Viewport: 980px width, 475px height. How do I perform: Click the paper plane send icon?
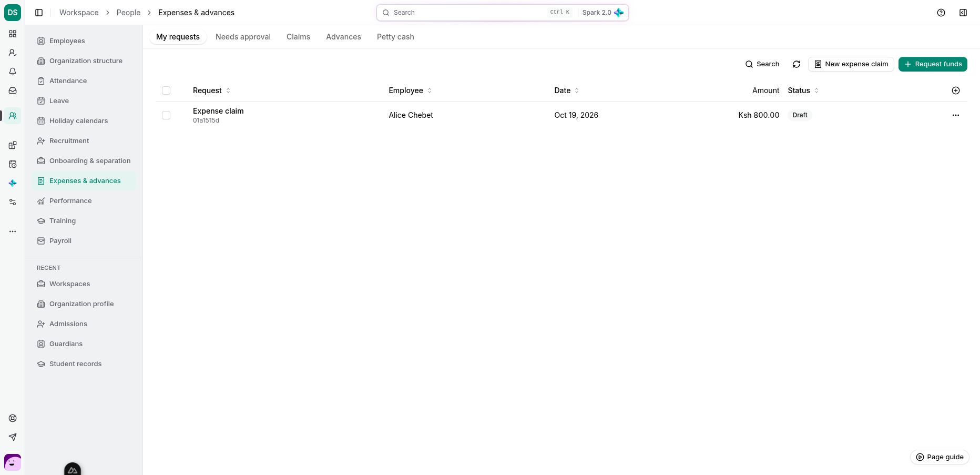[x=13, y=437]
